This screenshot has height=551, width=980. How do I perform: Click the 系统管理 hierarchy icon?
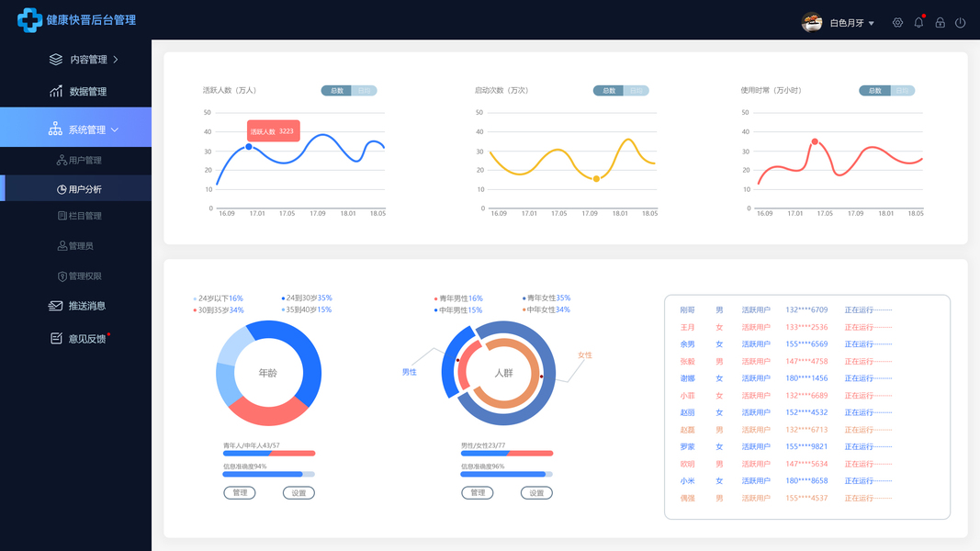click(x=55, y=129)
